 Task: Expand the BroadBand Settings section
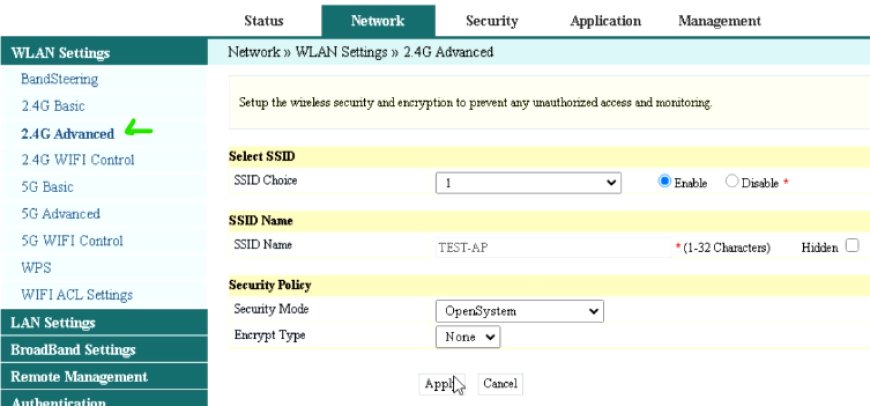pos(104,349)
